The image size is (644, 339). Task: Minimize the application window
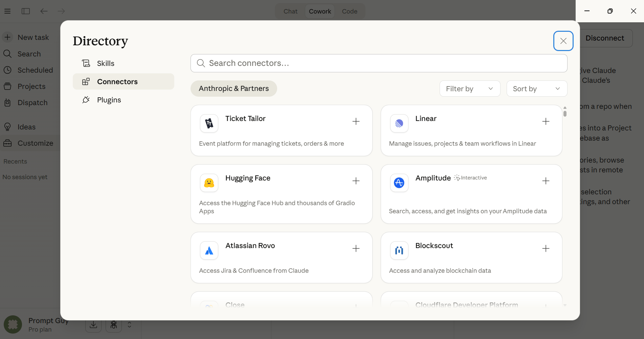(x=587, y=11)
